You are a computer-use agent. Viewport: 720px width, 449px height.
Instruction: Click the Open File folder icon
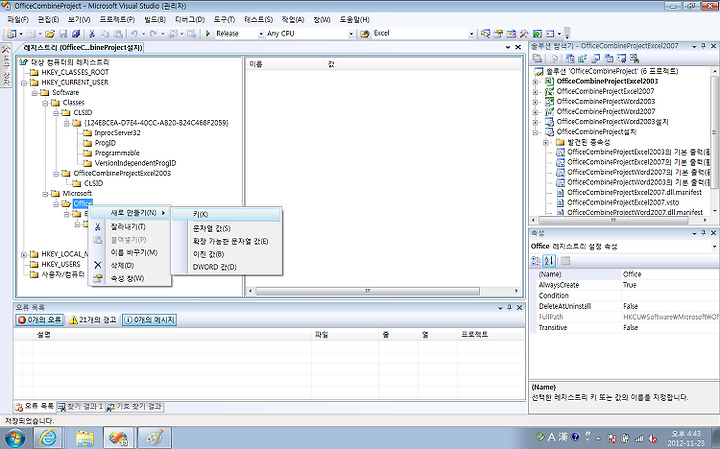point(50,34)
